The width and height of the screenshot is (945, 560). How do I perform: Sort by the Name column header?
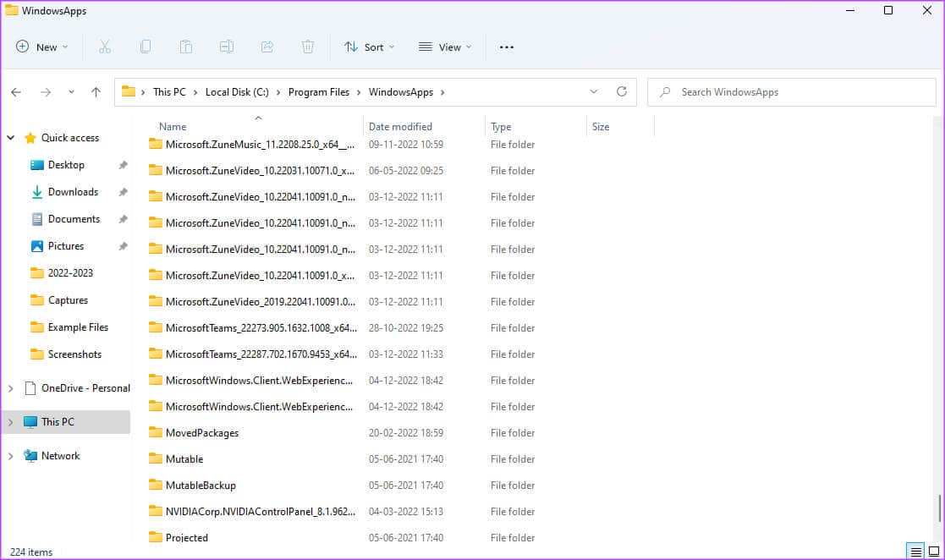pos(173,127)
